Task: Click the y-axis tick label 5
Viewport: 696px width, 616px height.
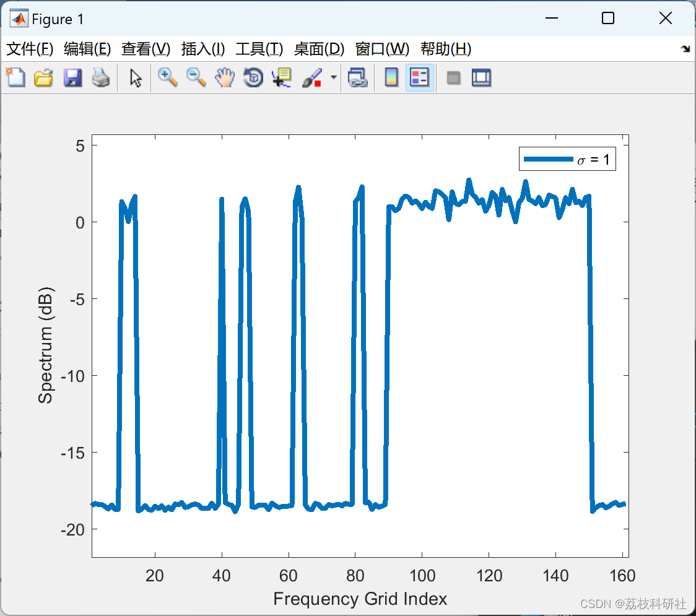Action: pyautogui.click(x=80, y=145)
